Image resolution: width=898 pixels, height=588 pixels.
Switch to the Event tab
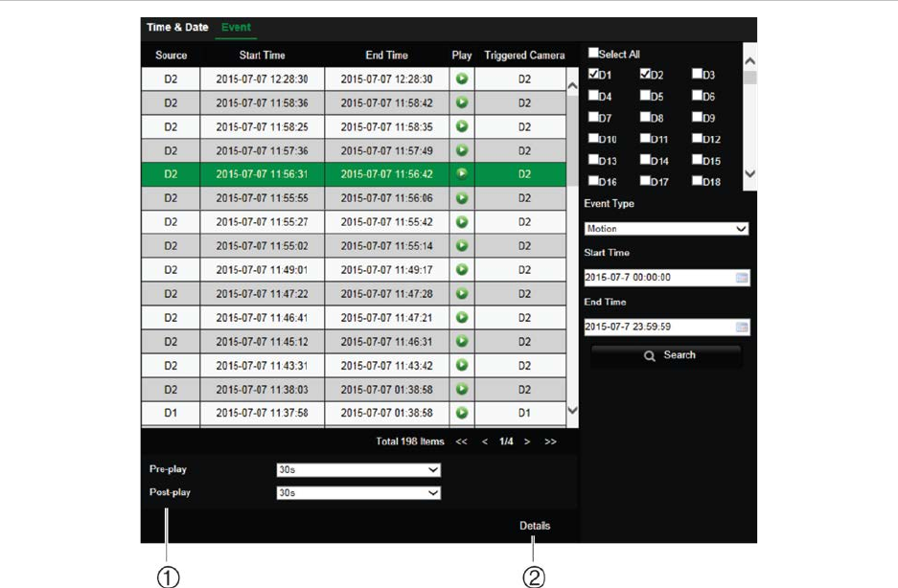click(236, 27)
